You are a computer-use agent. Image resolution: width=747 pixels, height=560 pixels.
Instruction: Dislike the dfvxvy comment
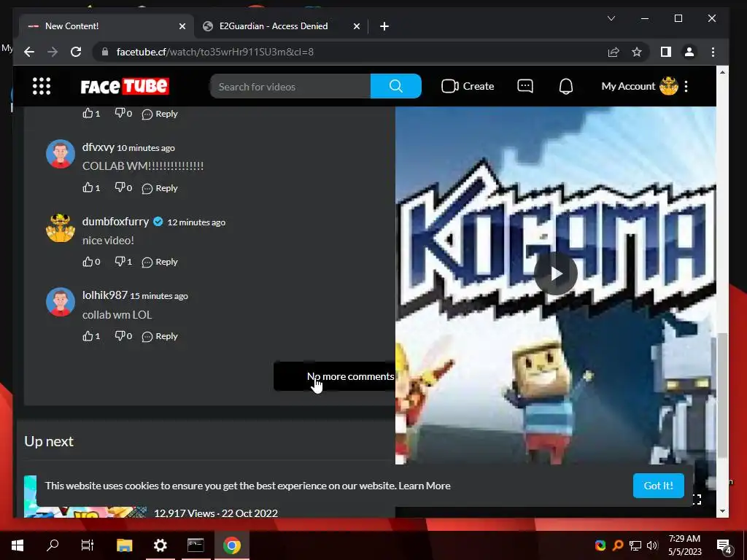click(x=123, y=187)
